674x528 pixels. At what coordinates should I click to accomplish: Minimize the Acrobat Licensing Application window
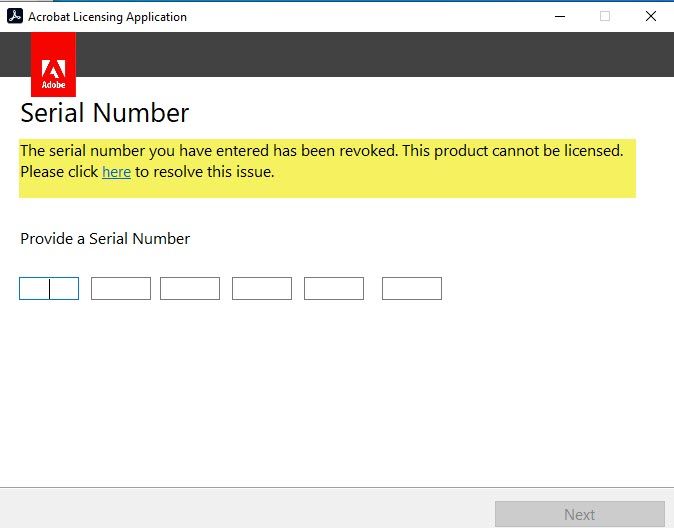pos(560,16)
